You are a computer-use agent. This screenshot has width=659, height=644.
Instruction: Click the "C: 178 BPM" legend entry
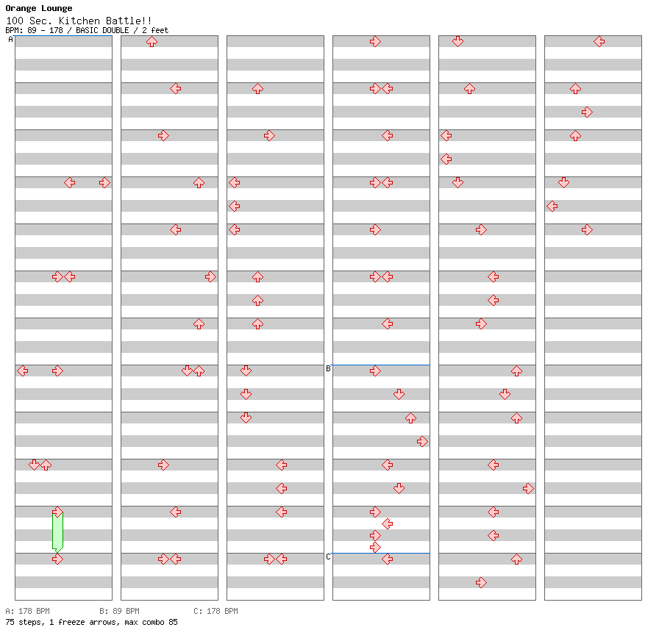click(x=215, y=611)
